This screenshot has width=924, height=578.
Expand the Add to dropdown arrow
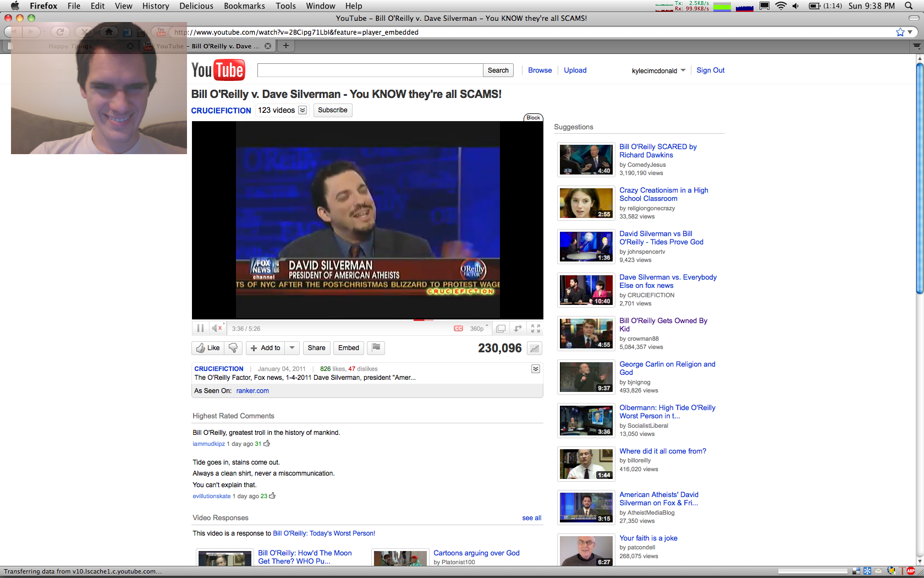(x=292, y=348)
